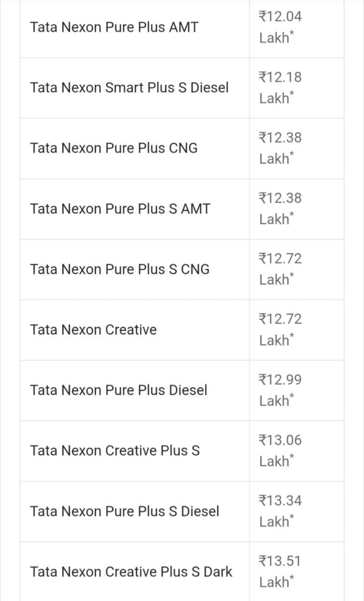Select the ₹13.51 Lakh price

281,571
